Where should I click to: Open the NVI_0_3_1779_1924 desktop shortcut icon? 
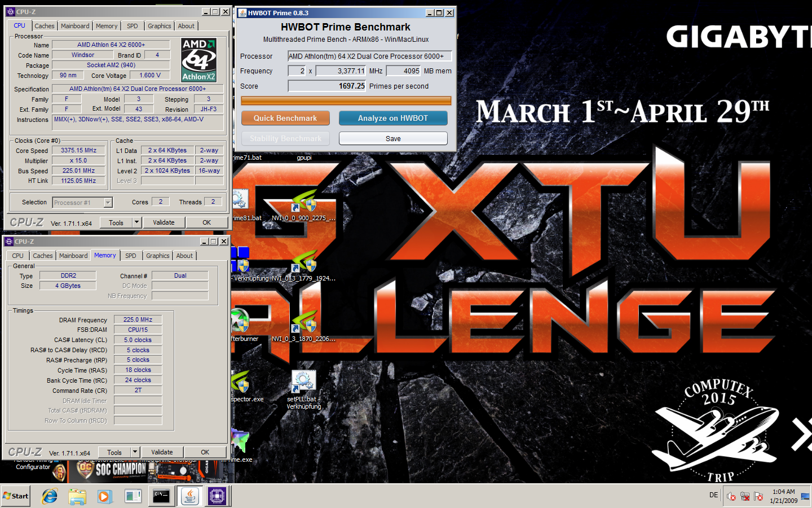pos(304,261)
